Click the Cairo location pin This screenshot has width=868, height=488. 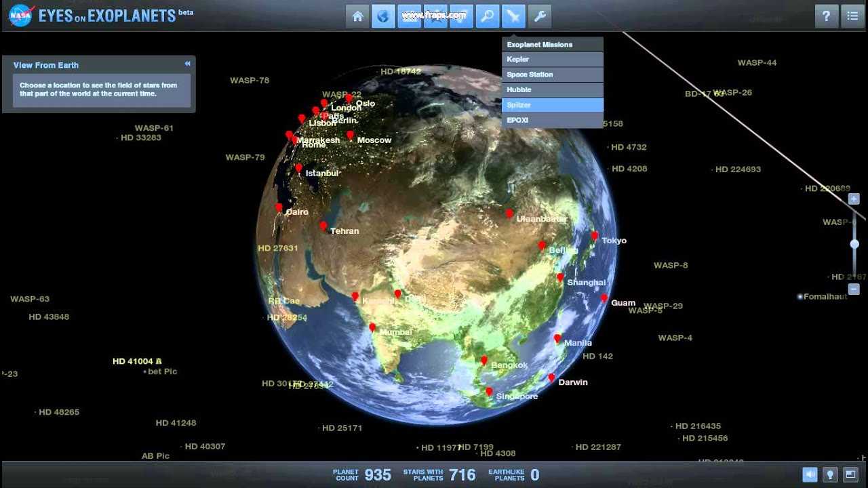pos(279,208)
